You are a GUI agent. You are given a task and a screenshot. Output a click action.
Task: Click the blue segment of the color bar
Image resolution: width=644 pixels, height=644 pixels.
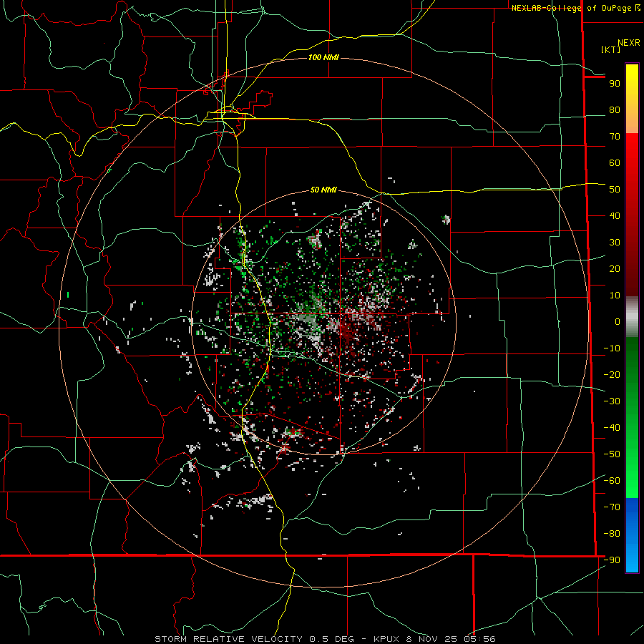(632, 535)
